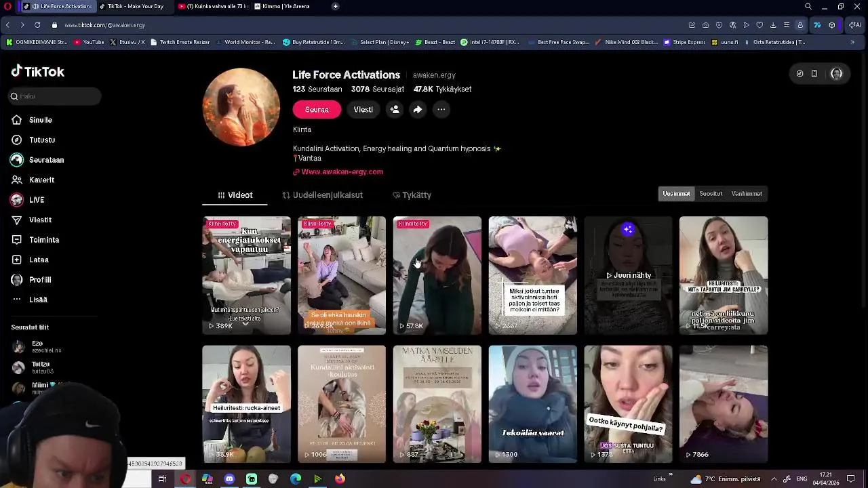Expand bookmarks overflow chevron
868x488 pixels.
point(852,42)
